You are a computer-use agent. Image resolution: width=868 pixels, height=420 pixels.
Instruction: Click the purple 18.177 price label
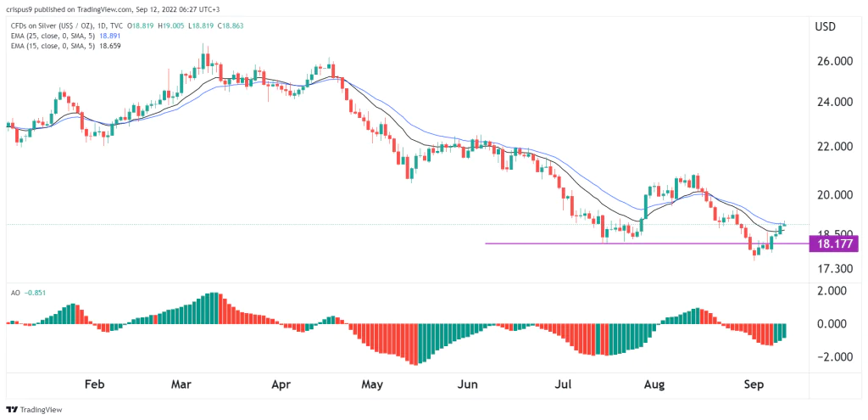[834, 244]
